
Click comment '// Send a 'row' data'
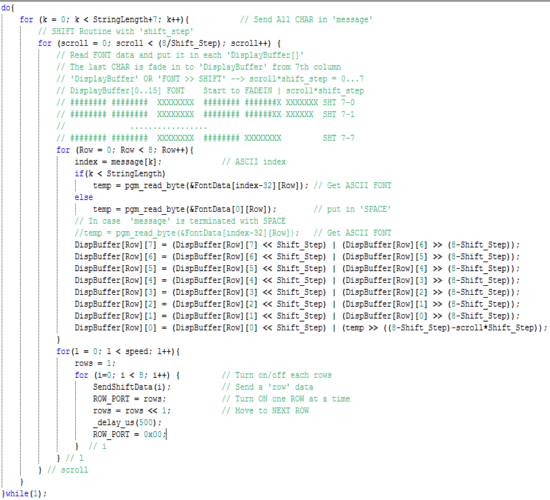tap(267, 387)
